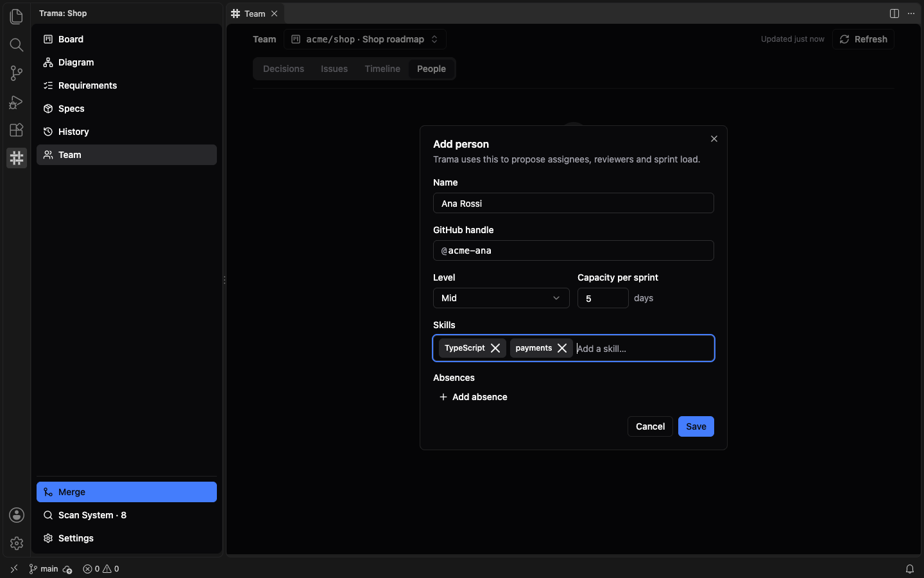
Task: Open Requirements in the sidebar
Action: click(127, 85)
